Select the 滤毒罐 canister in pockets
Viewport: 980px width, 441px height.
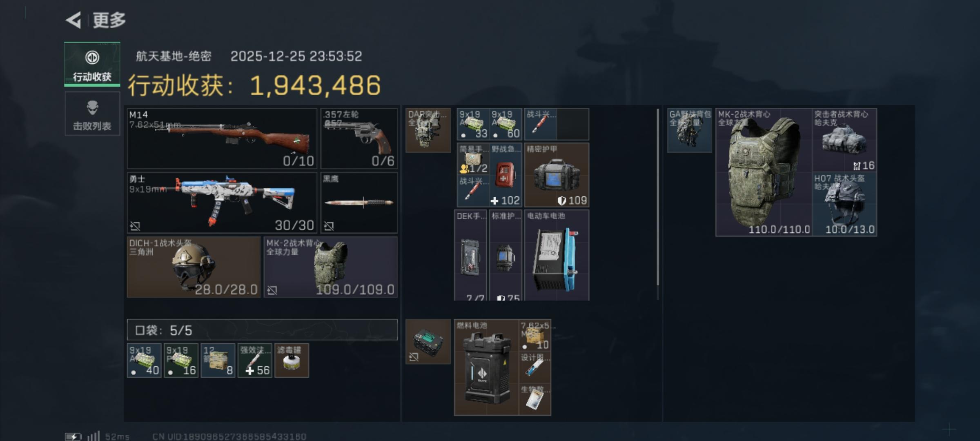[292, 361]
